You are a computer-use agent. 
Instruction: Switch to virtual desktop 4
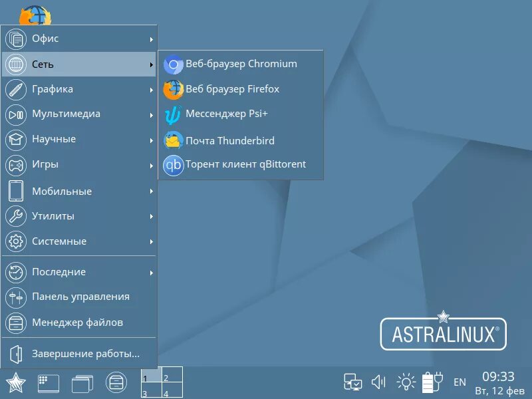(172, 390)
